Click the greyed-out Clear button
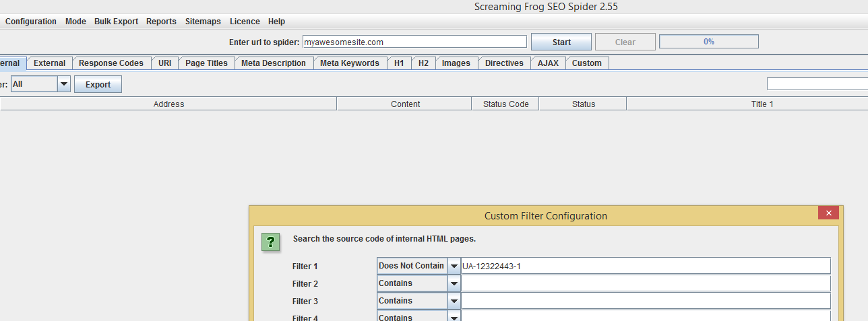The image size is (868, 321). click(x=625, y=42)
